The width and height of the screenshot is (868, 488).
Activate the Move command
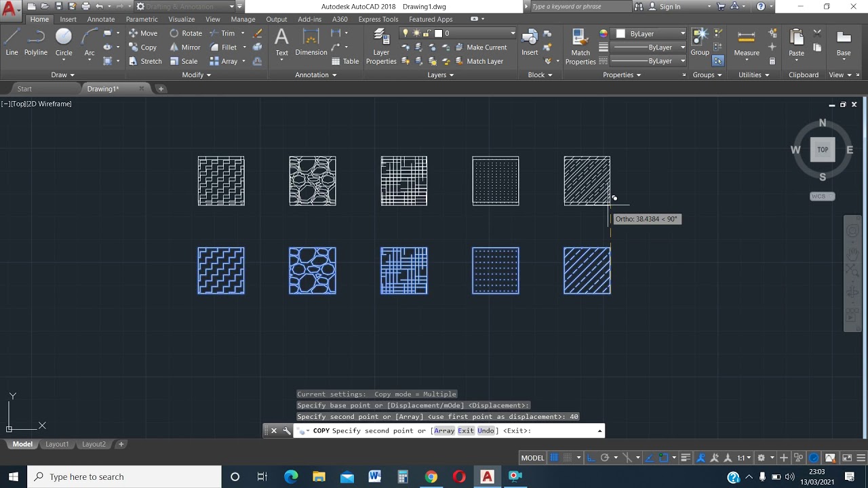click(142, 33)
